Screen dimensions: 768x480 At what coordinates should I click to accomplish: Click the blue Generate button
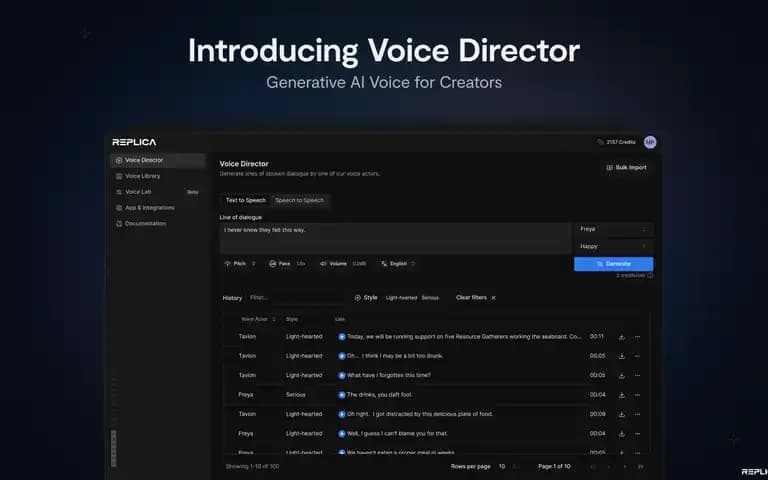tap(613, 264)
